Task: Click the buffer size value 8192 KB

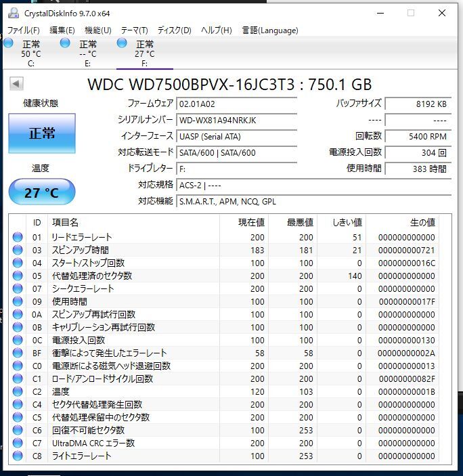Action: click(x=418, y=104)
